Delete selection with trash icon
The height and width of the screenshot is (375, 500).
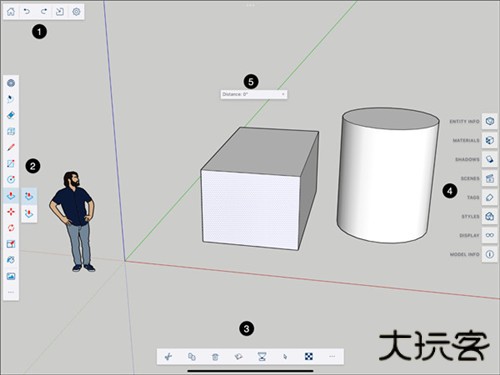coord(215,357)
